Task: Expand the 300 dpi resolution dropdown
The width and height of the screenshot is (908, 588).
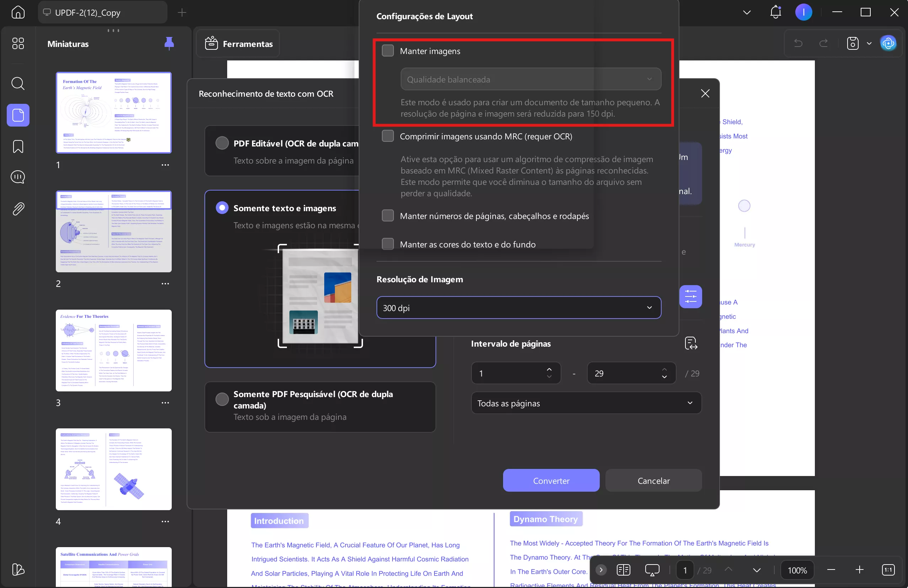Action: pyautogui.click(x=518, y=308)
